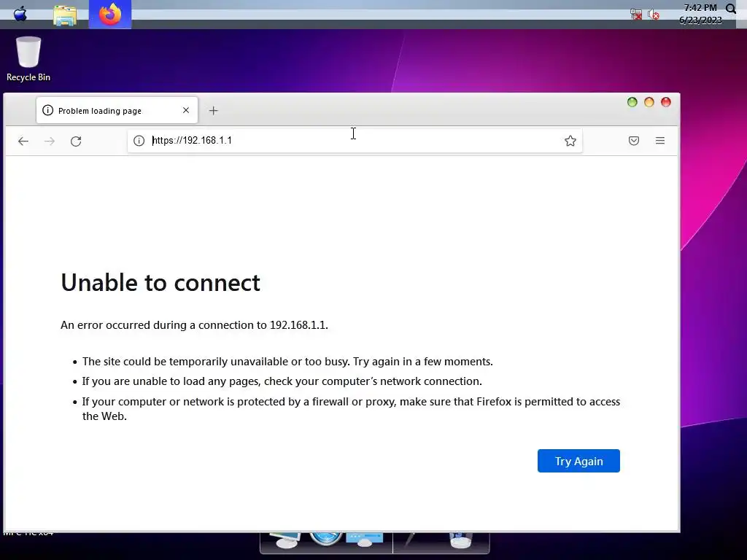Click the red close window button
747x560 pixels.
pos(666,102)
